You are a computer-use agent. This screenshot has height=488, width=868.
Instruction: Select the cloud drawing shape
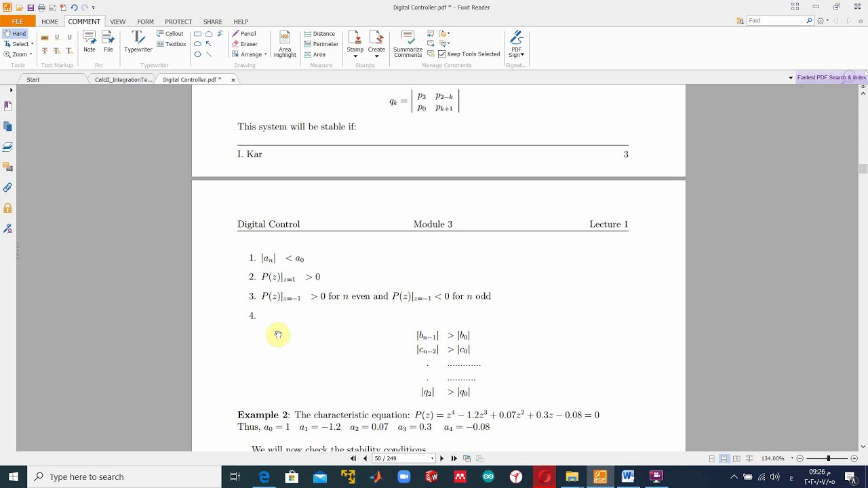tap(209, 34)
